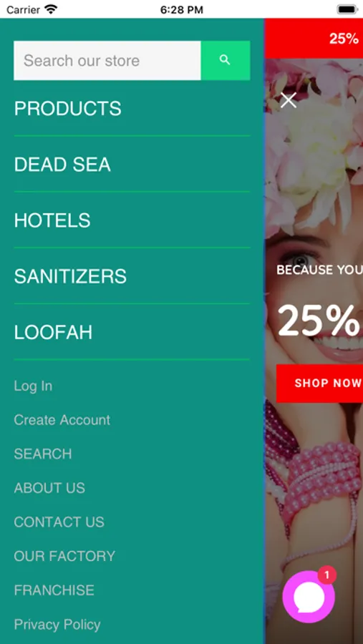The height and width of the screenshot is (644, 363).
Task: Select the ABOUT US link
Action: pos(49,488)
